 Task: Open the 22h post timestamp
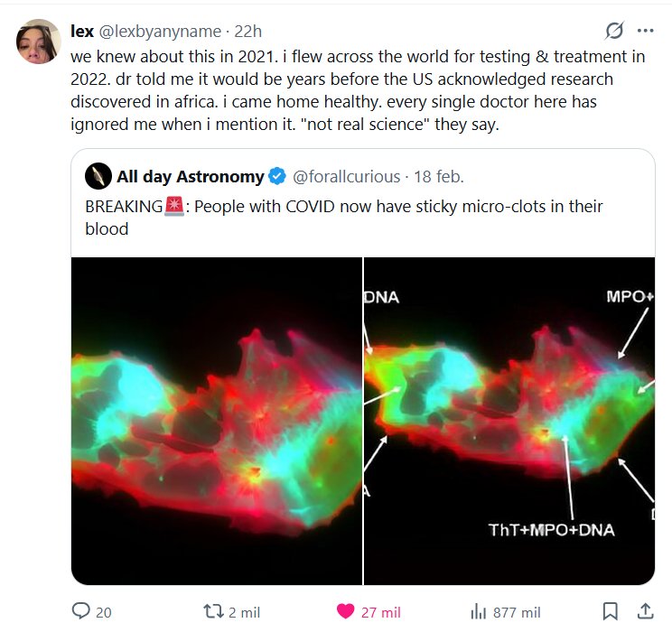tap(248, 31)
